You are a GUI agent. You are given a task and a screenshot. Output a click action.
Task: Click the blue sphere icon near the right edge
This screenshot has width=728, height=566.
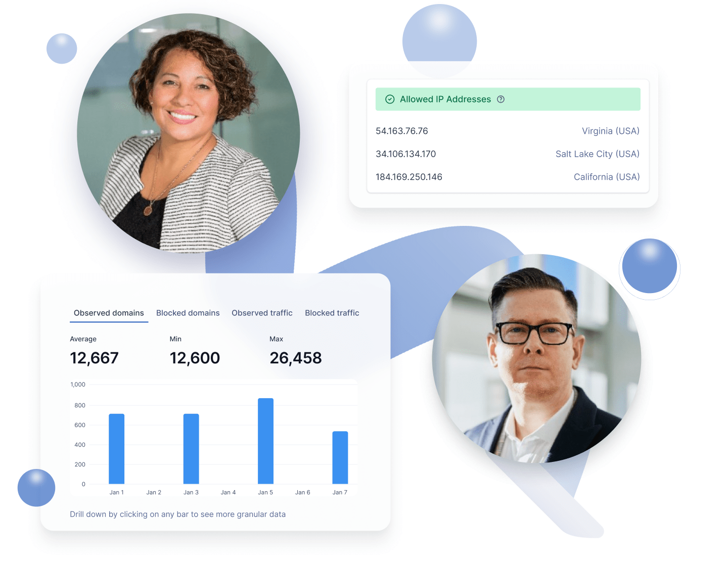point(649,265)
